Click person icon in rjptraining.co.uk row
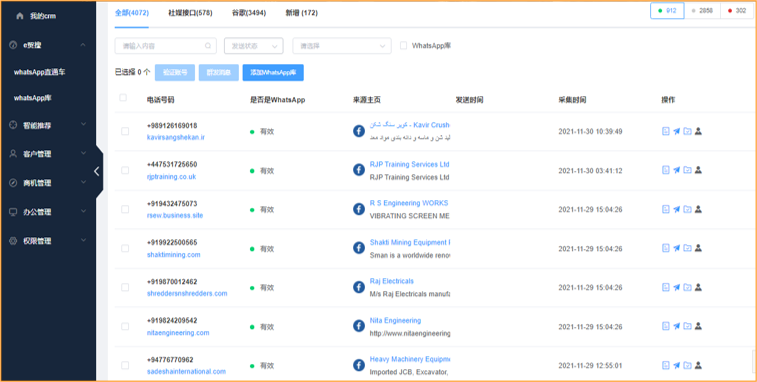757x382 pixels. (698, 170)
